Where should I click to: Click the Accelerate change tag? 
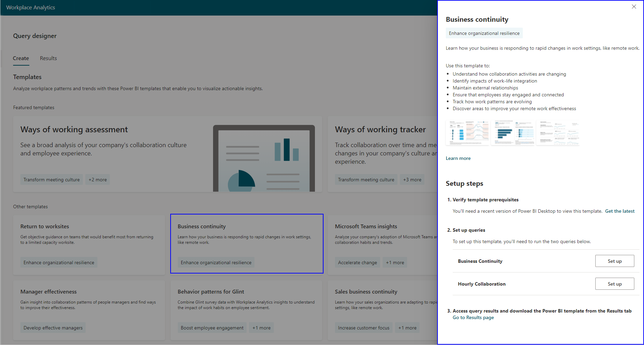pyautogui.click(x=357, y=262)
